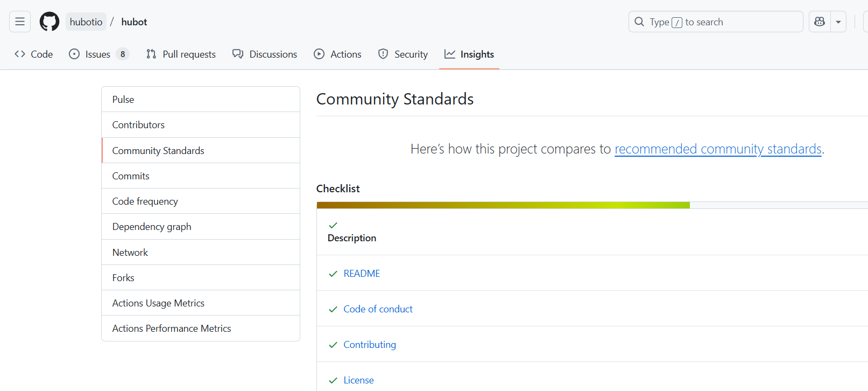Image resolution: width=868 pixels, height=391 pixels.
Task: Select the Insights tab
Action: [469, 54]
